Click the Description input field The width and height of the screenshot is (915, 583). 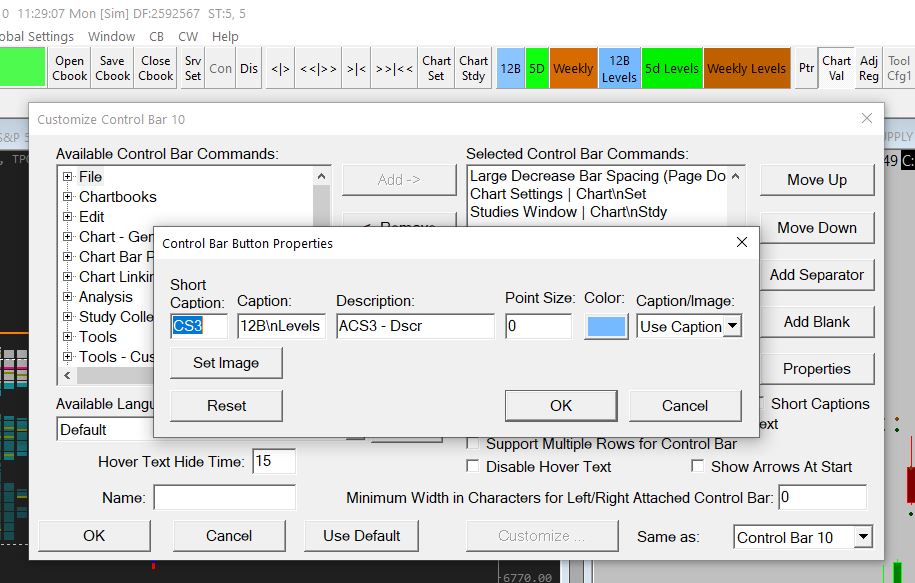[x=415, y=326]
